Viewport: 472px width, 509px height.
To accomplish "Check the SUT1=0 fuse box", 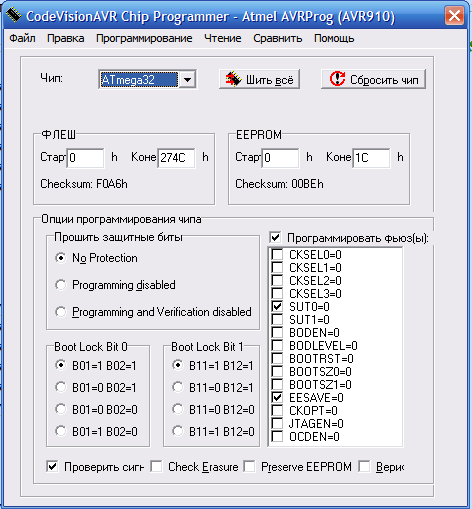I will [277, 319].
